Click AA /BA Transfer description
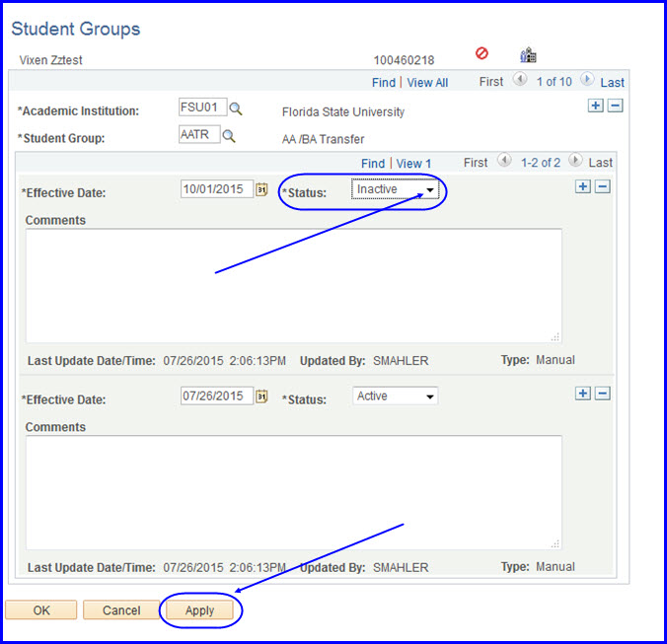Viewport: 667px width, 644px height. [323, 139]
